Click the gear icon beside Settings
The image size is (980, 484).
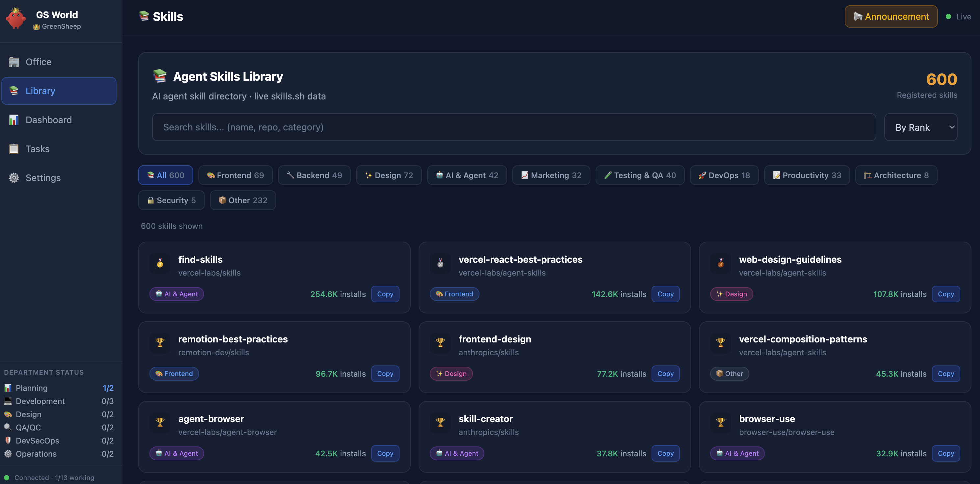[14, 178]
